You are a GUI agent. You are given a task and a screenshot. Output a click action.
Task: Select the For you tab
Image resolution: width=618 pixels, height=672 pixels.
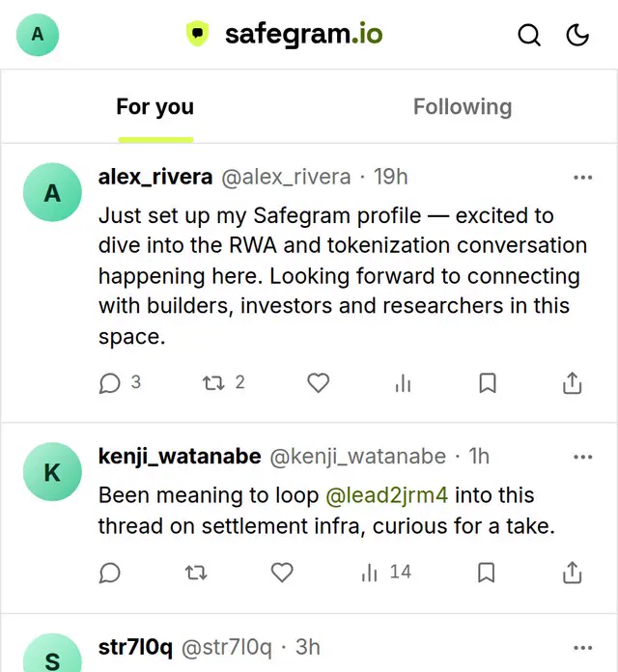pos(155,107)
